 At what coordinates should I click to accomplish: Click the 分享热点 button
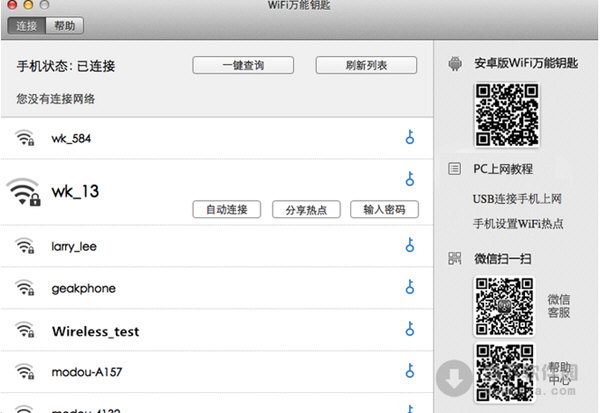point(306,209)
